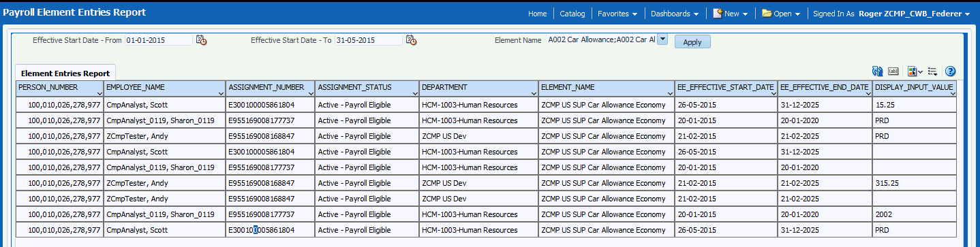Click the blue help question mark icon

pos(951,71)
